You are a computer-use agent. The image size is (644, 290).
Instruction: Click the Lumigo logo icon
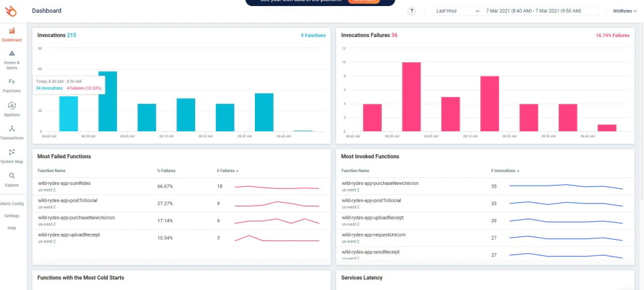(11, 11)
